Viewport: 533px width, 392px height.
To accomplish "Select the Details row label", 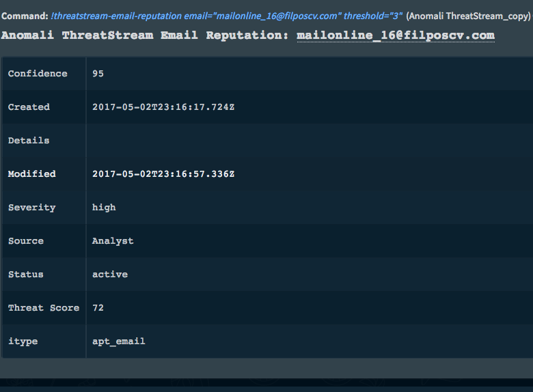I will point(29,141).
